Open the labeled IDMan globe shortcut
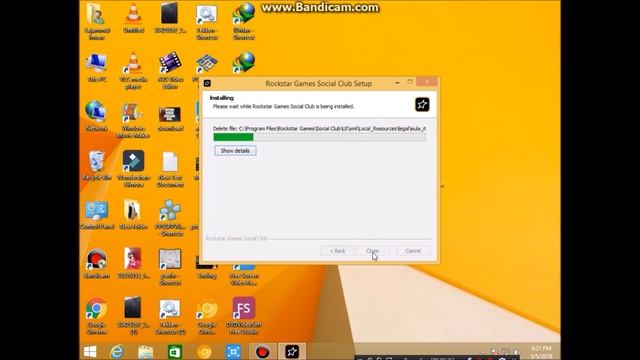Viewport: 640px width, 360px height. pos(244,21)
